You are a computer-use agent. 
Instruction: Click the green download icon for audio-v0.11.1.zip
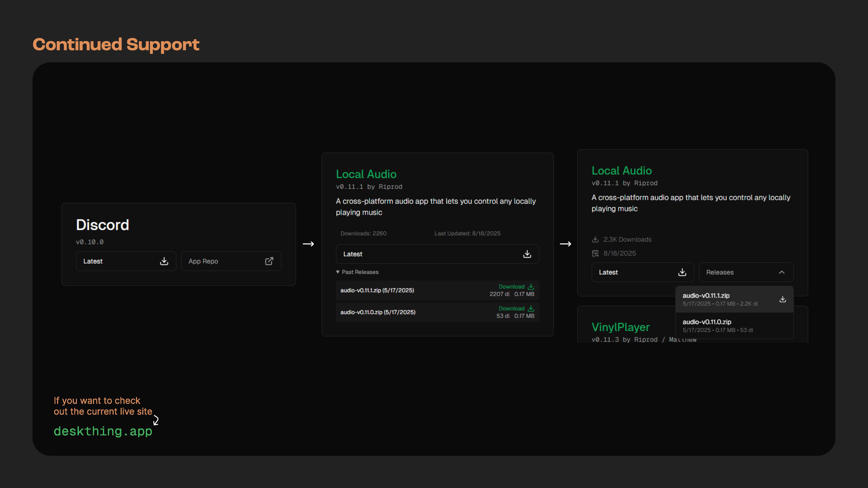coord(531,287)
